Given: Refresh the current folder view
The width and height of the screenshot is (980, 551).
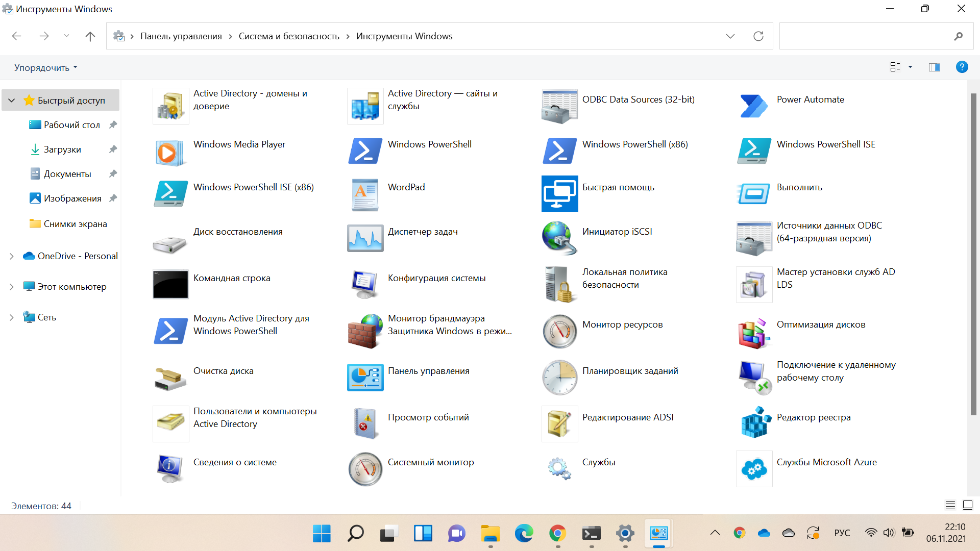Looking at the screenshot, I should 758,36.
